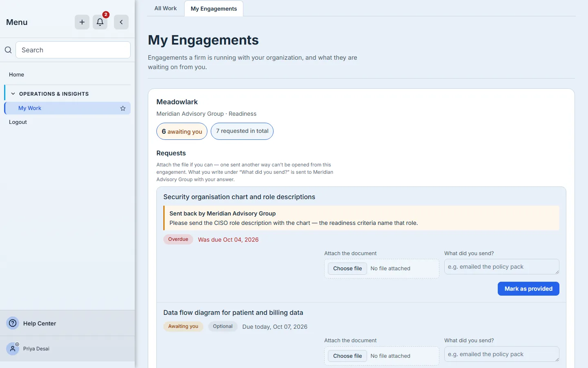Click the Priya Desai user avatar icon
The height and width of the screenshot is (368, 588).
tap(13, 349)
